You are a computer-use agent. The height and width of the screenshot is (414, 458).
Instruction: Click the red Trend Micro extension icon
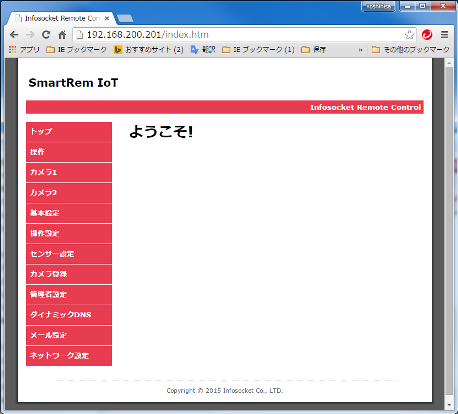coord(427,35)
